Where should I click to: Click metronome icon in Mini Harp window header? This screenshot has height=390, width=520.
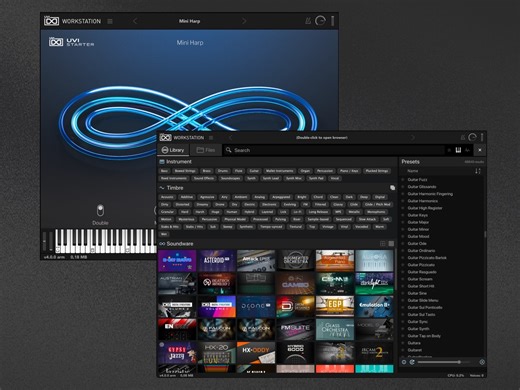(308, 21)
